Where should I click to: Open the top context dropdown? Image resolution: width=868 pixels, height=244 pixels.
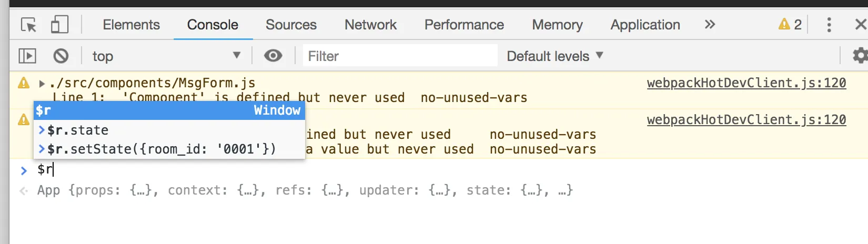[x=166, y=56]
